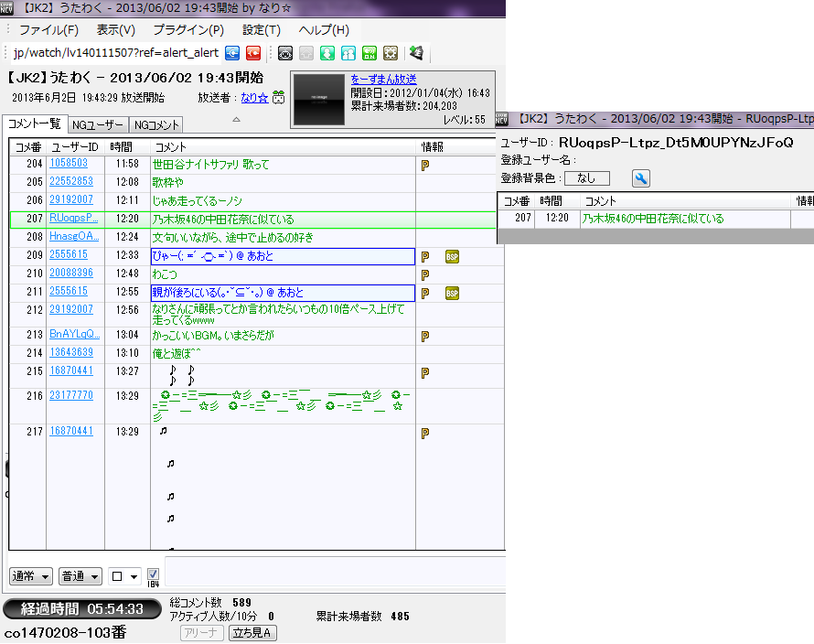Select comment row 207 in user window
This screenshot has height=644, width=814.
(x=656, y=219)
